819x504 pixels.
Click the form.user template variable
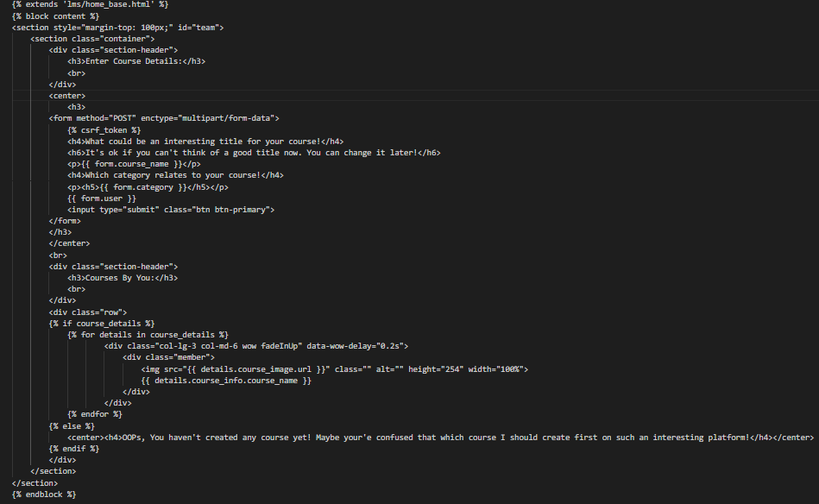[101, 198]
